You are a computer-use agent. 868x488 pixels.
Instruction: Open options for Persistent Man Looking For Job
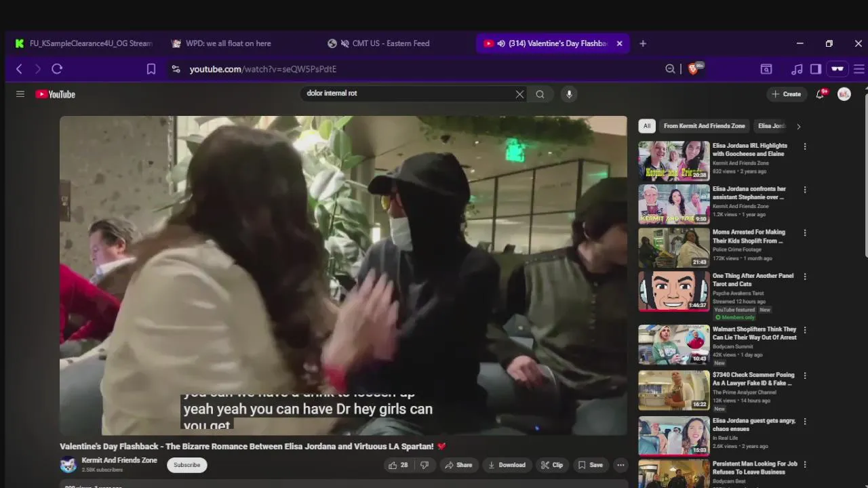click(x=805, y=465)
